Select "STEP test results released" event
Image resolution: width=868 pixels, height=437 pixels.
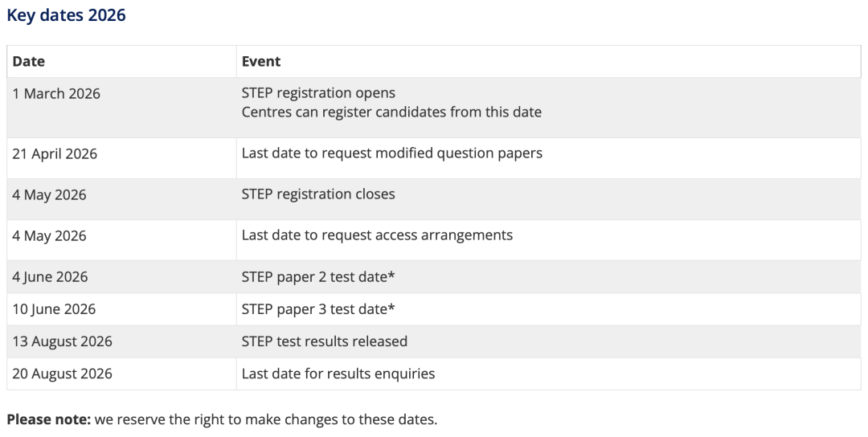coord(325,341)
